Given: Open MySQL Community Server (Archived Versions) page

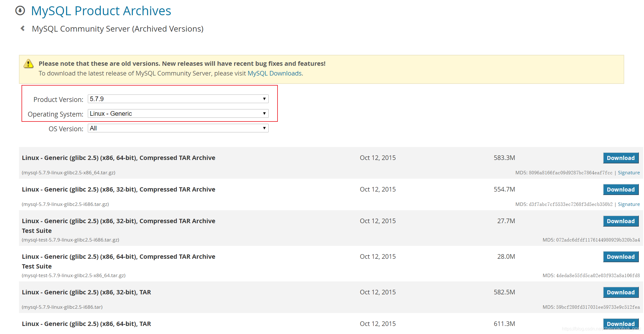Looking at the screenshot, I should tap(118, 28).
